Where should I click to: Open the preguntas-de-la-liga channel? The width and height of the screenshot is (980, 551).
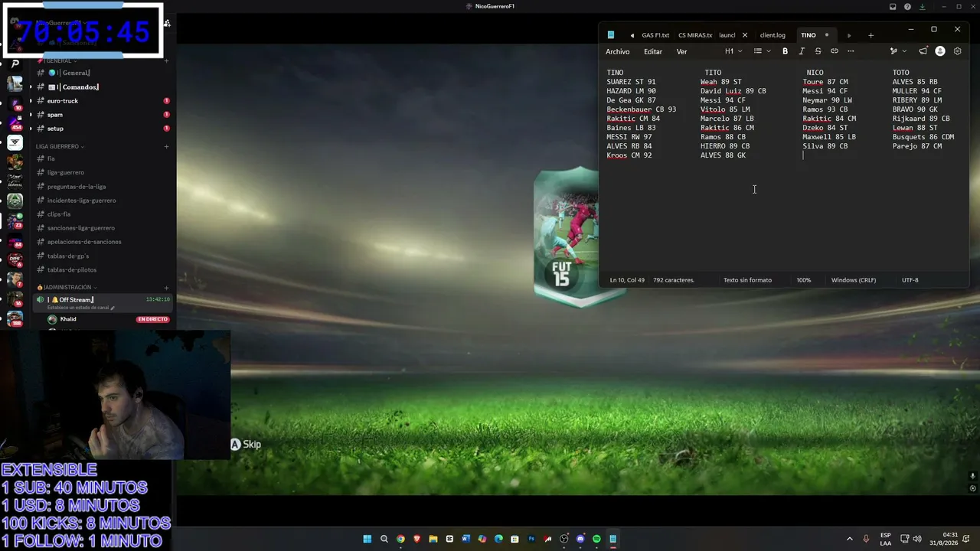coord(77,187)
